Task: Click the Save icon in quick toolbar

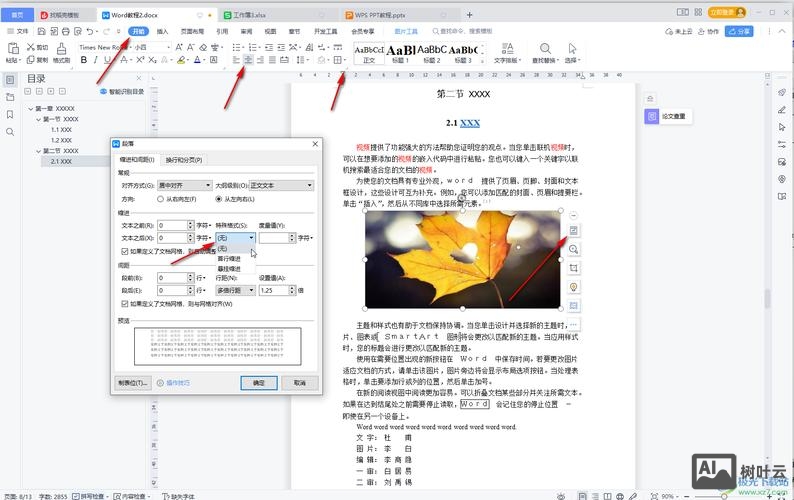Action: pyautogui.click(x=42, y=31)
